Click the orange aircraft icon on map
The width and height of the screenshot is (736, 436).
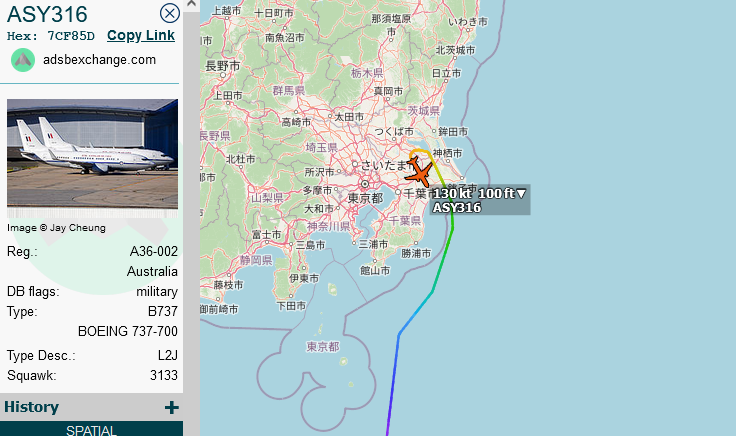(x=419, y=172)
